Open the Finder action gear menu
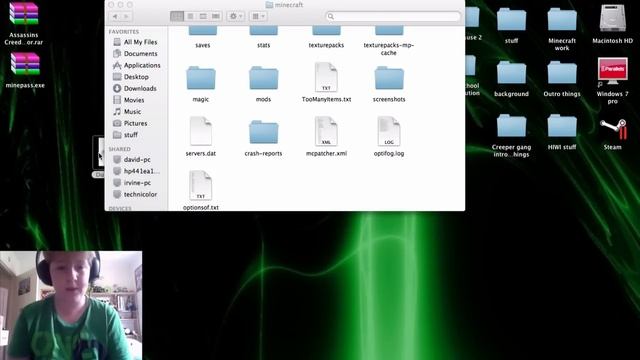The width and height of the screenshot is (640, 360). [236, 16]
